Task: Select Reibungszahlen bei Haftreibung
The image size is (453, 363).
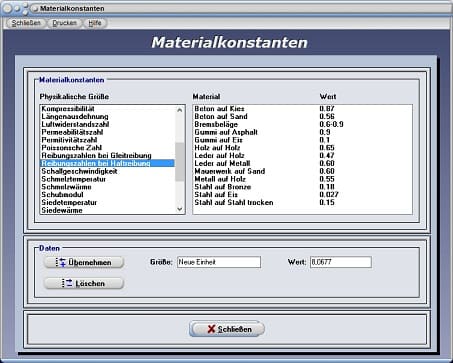Action: (107, 163)
